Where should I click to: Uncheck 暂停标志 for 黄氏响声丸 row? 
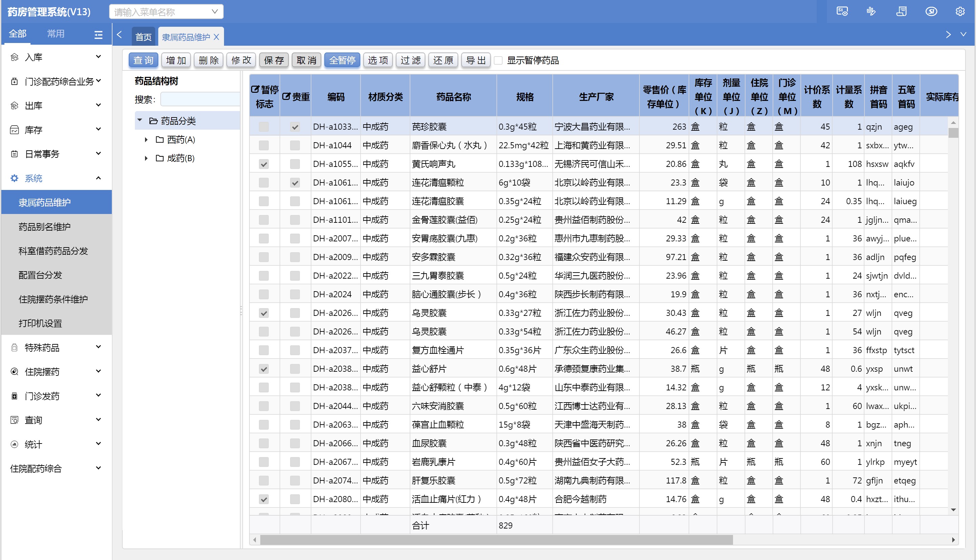click(264, 164)
